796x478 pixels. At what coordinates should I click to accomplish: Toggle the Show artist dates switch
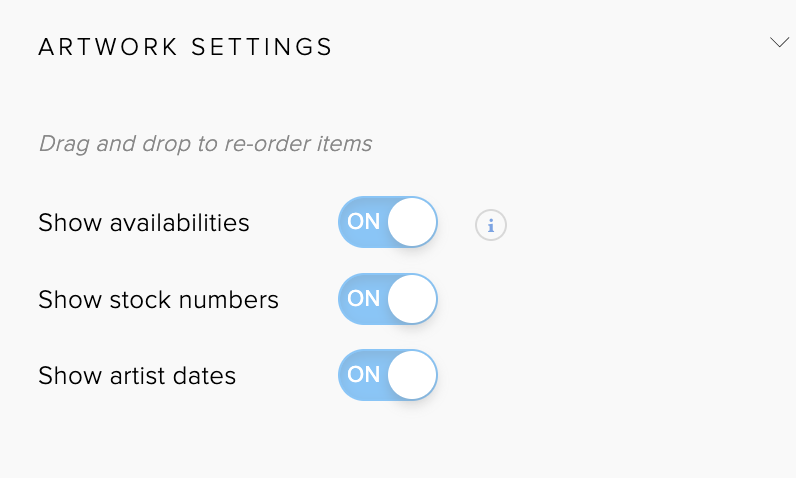coord(388,375)
